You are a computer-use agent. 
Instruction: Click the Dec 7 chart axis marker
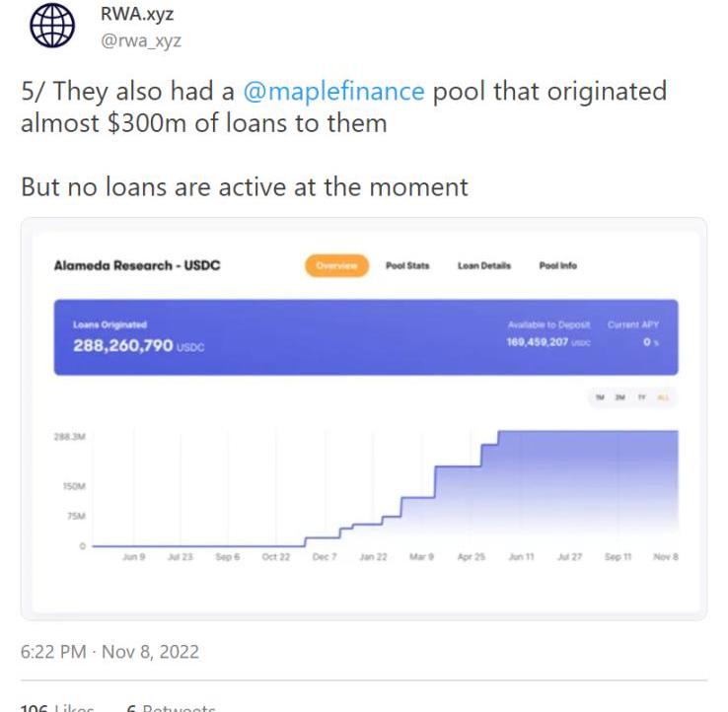pos(323,557)
